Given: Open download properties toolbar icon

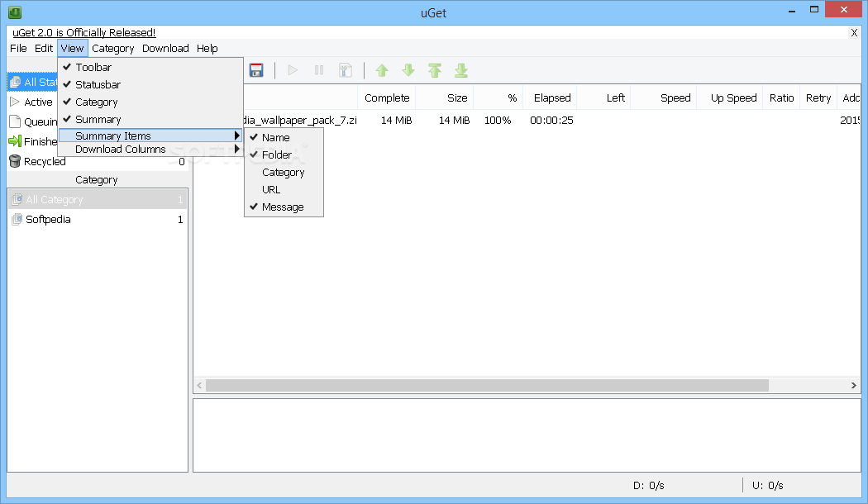Looking at the screenshot, I should (x=346, y=70).
